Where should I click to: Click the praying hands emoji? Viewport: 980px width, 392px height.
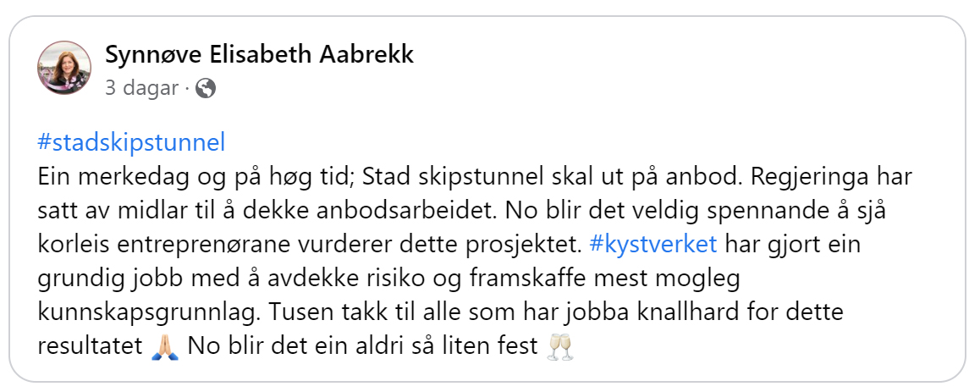[166, 346]
